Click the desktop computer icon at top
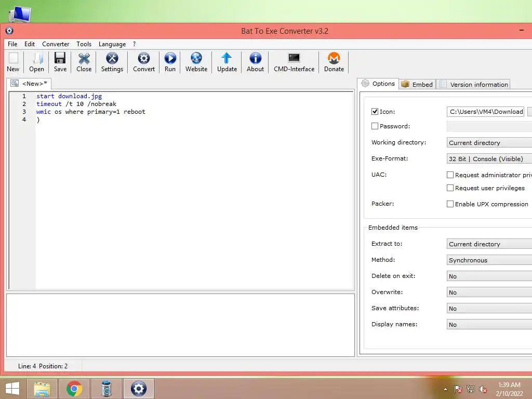Screen dimensions: 532x399 click(20, 14)
